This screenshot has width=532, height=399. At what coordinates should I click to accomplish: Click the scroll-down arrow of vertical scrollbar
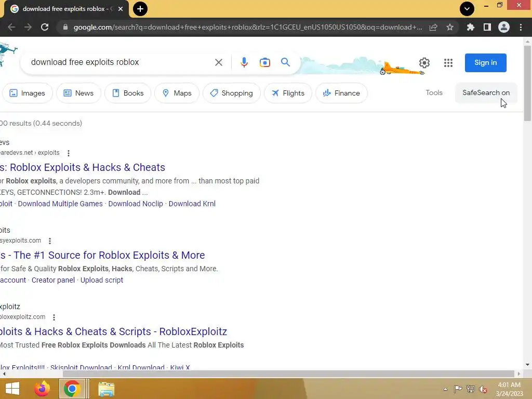(527, 365)
